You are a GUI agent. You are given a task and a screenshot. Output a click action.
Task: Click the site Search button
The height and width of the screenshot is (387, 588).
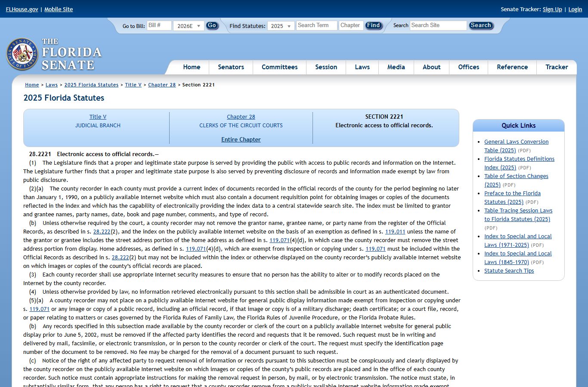[481, 25]
